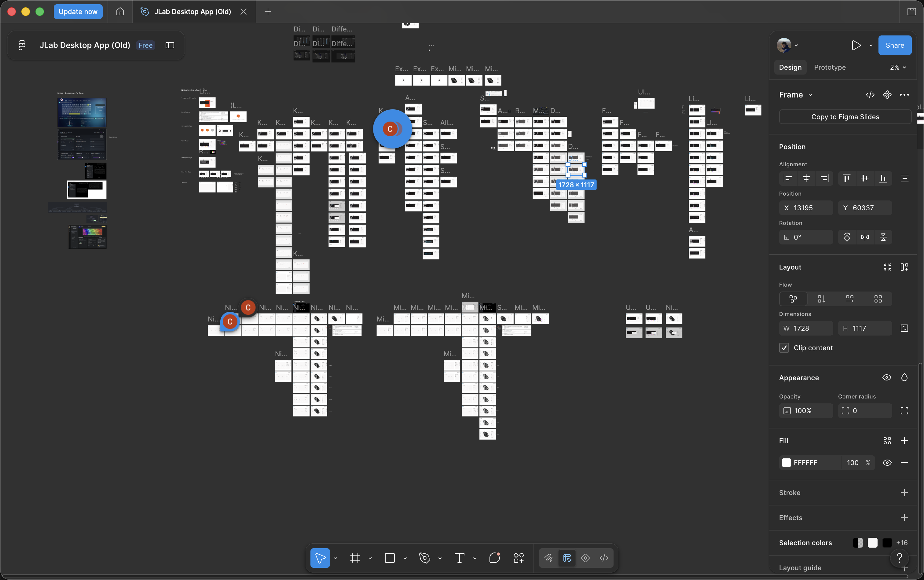The image size is (924, 580).
Task: Open the frame more options ellipsis
Action: coord(904,95)
